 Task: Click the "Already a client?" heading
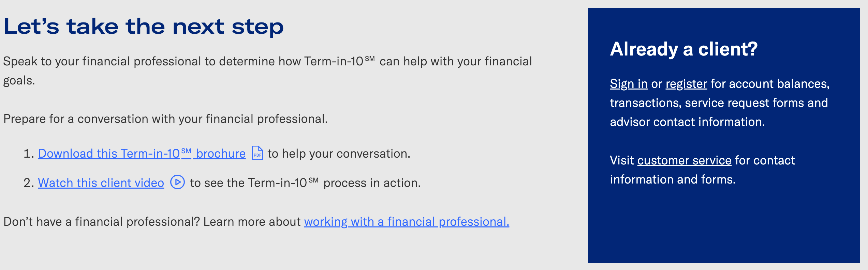click(x=683, y=49)
